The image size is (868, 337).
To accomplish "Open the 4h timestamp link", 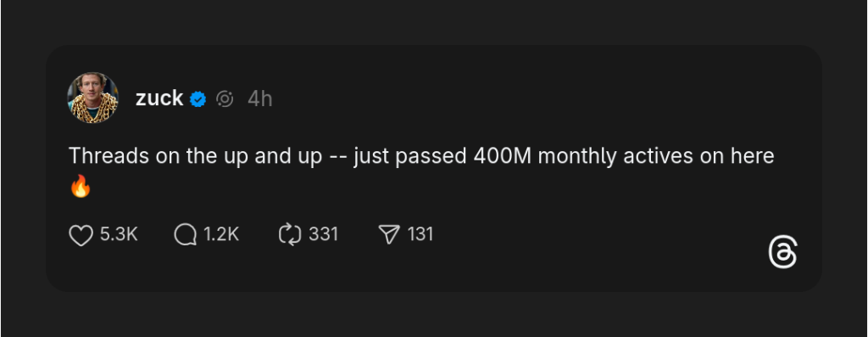I will click(259, 99).
